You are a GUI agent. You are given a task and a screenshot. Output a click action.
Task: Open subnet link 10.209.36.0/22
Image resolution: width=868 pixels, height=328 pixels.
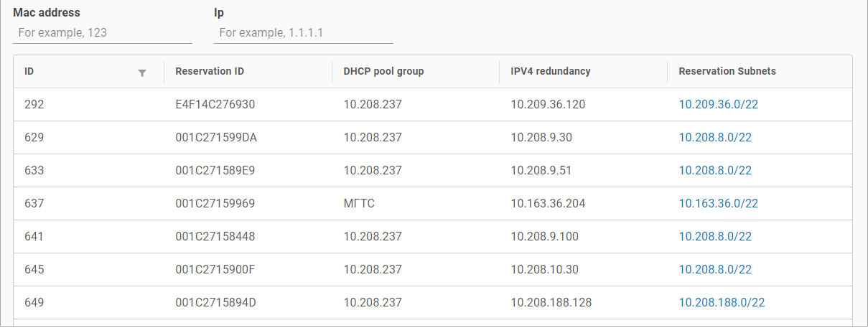pos(719,104)
